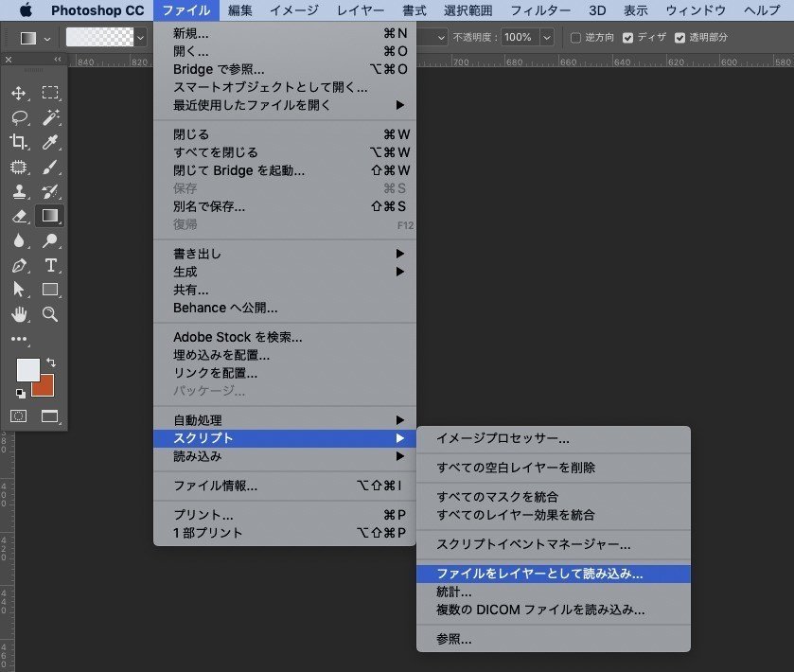Choose 新規... menu item
The height and width of the screenshot is (672, 794).
(285, 33)
